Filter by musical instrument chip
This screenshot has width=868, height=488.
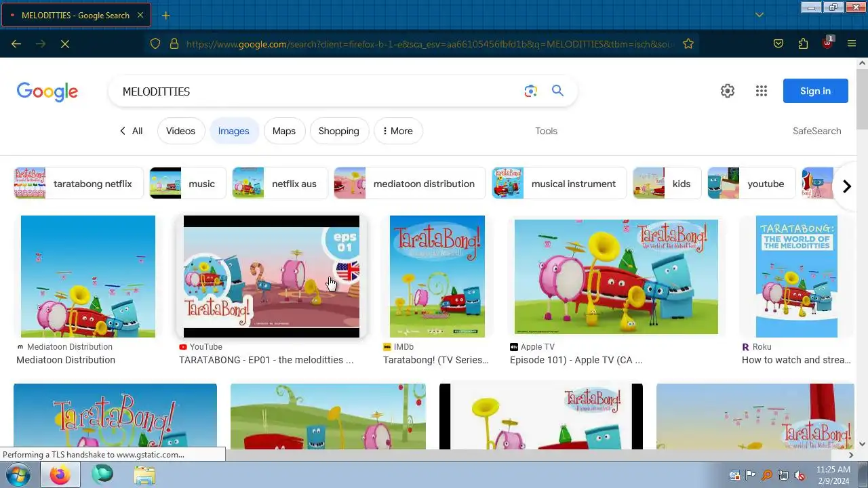pos(559,184)
